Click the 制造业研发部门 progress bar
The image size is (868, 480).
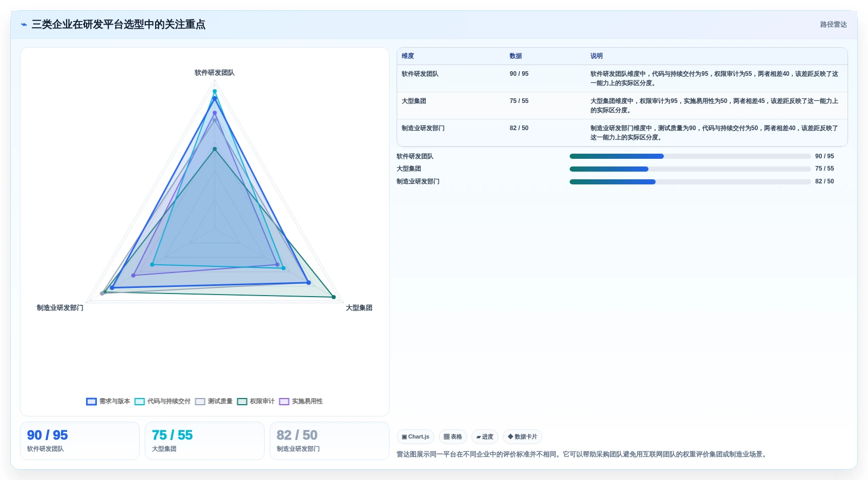coord(690,182)
